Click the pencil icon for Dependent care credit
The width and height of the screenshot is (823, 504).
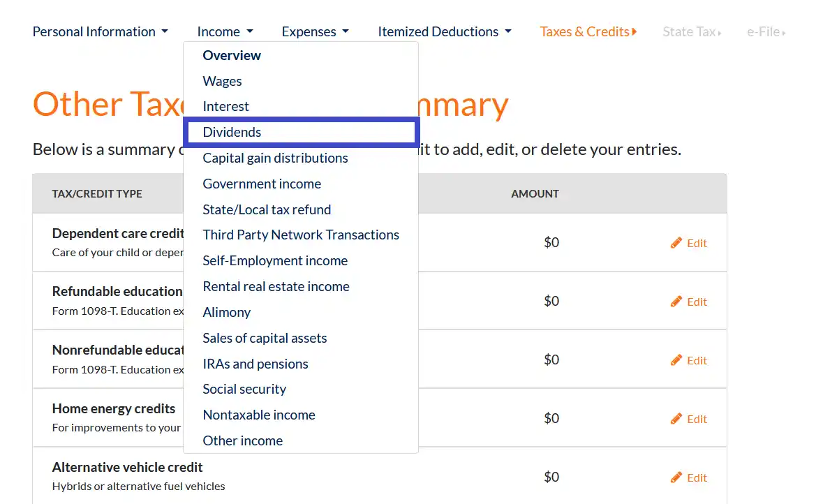(676, 243)
